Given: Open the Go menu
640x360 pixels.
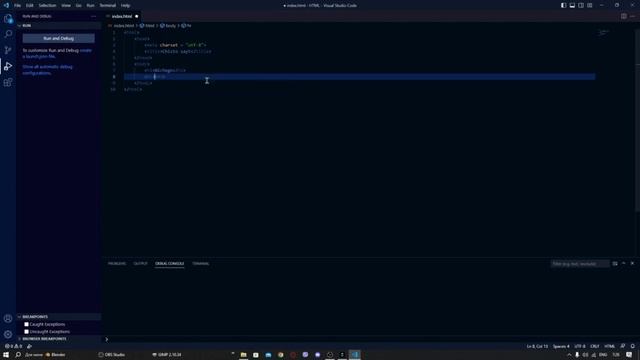Looking at the screenshot, I should click(78, 5).
